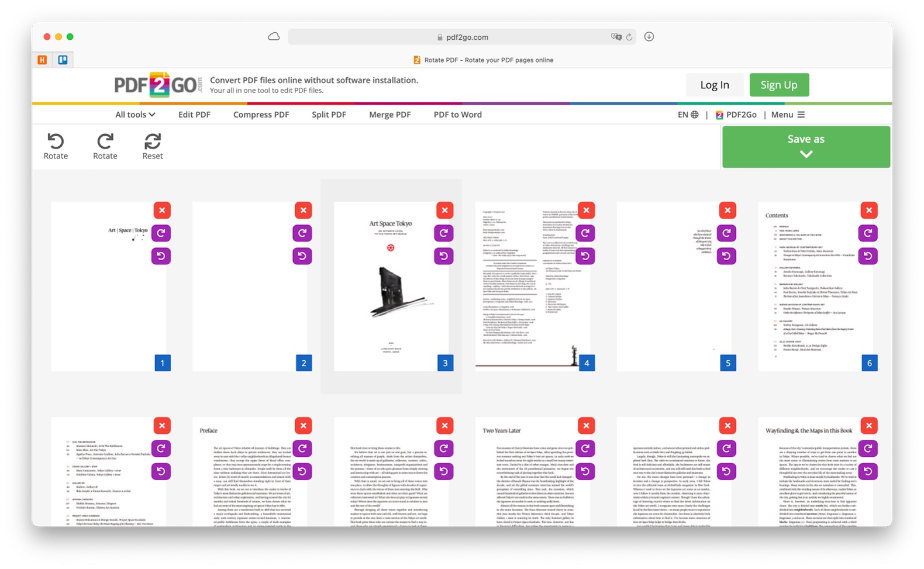Go to Edit PDF tool

[x=194, y=115]
